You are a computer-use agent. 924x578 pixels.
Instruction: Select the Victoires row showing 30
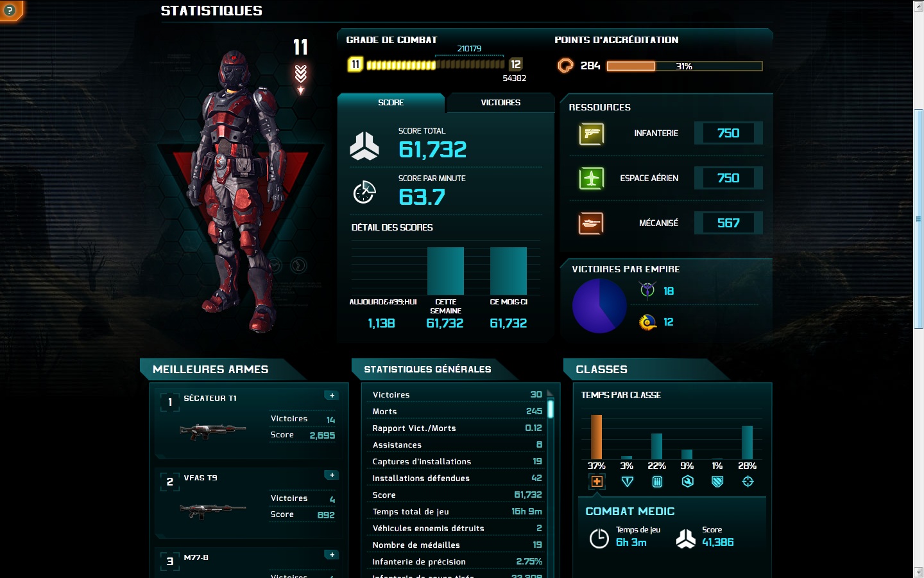(457, 395)
